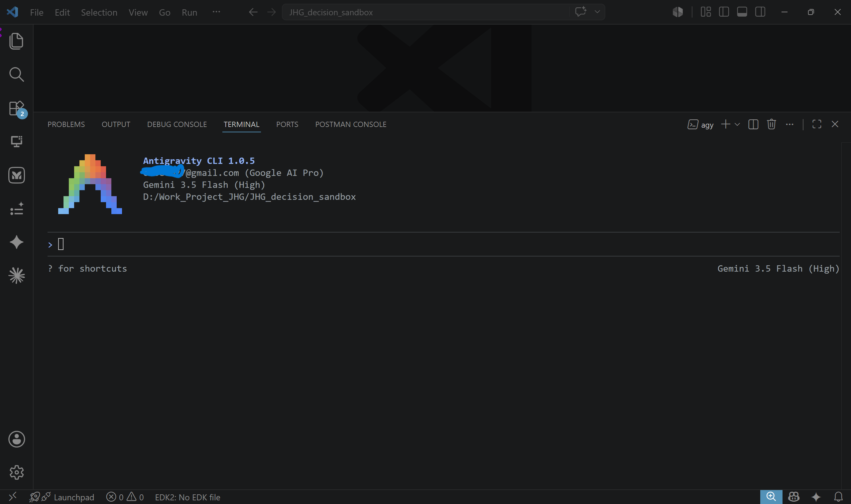Go back with the left arrow

253,12
